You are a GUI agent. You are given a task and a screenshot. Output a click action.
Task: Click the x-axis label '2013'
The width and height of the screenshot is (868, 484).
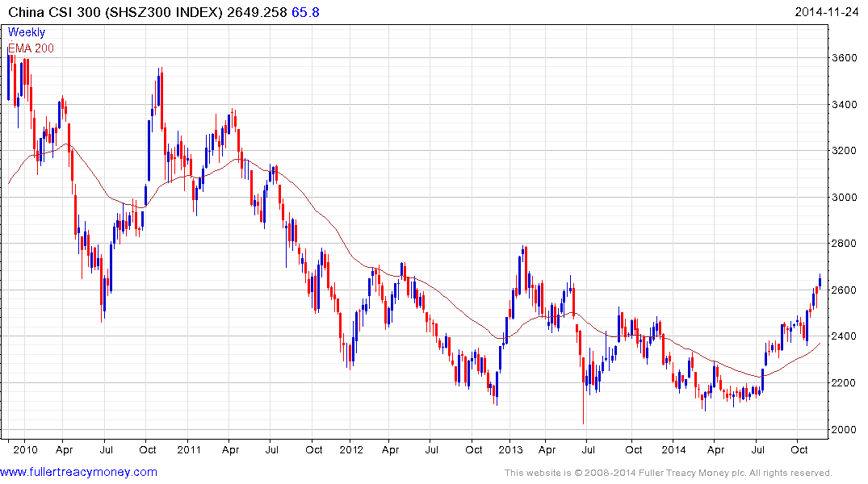[x=510, y=449]
